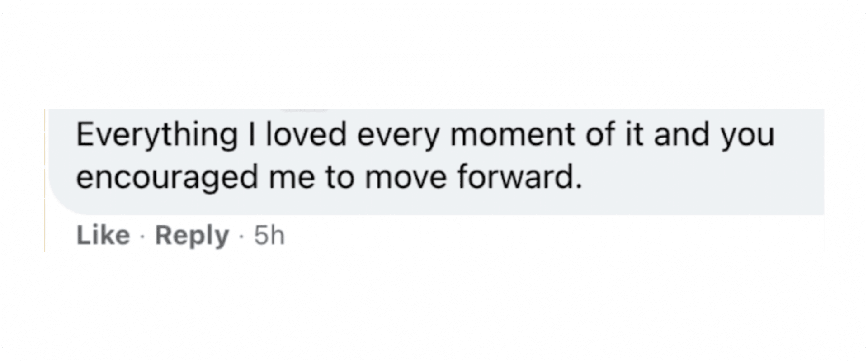The image size is (868, 361).
Task: Click the word "move" in the second line
Action: tap(406, 177)
